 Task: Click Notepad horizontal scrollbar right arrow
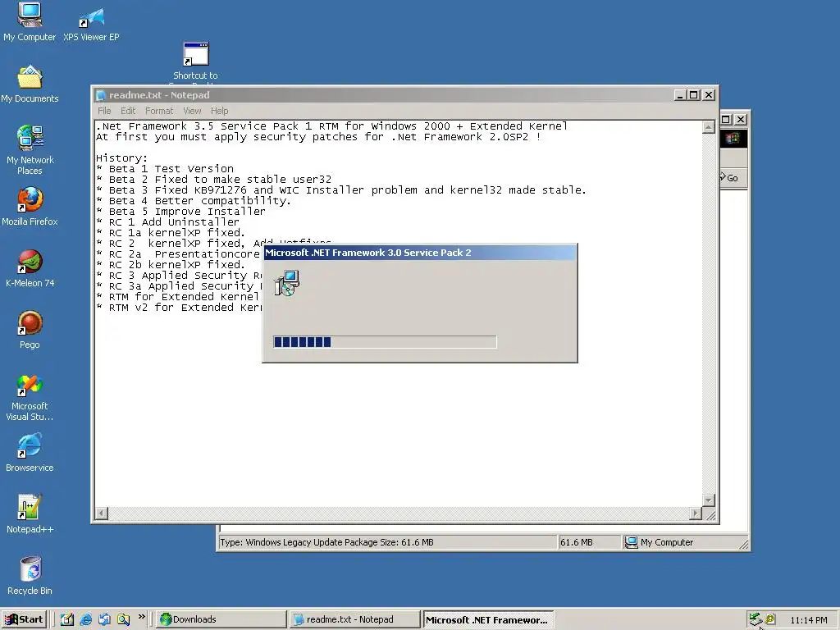(696, 514)
